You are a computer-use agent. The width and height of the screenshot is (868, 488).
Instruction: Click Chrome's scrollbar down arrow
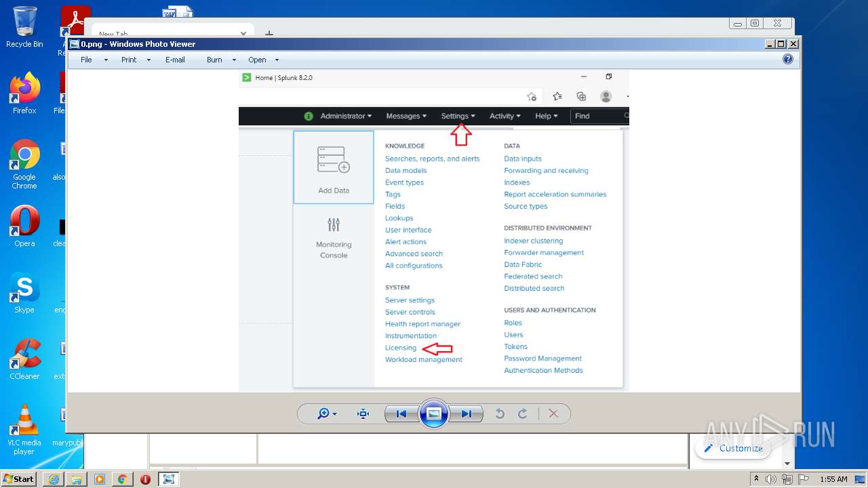[x=787, y=464]
